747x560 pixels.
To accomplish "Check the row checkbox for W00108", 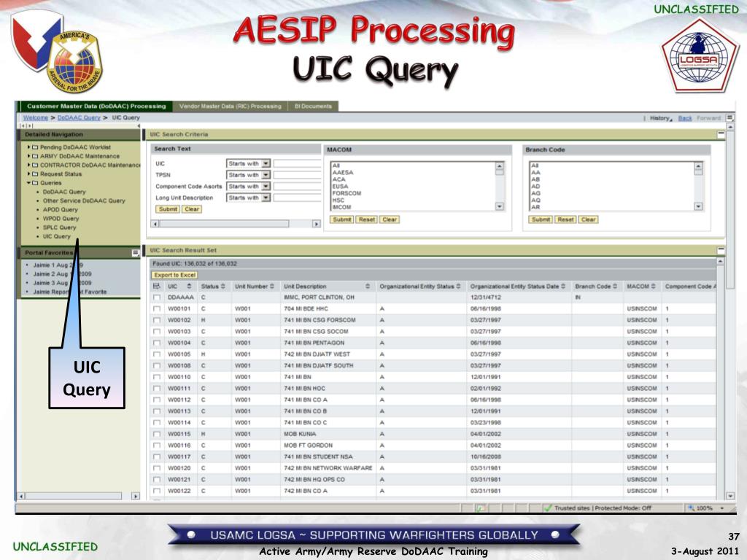I will tap(157, 366).
